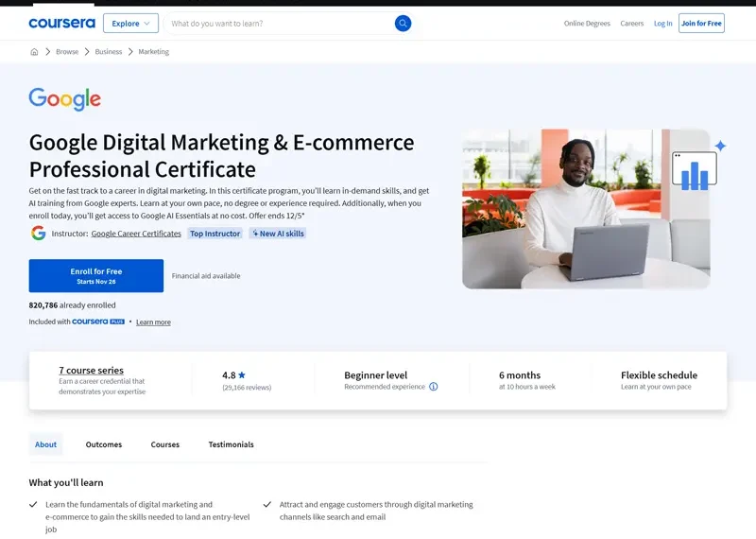756x539 pixels.
Task: Click the Recommended experience info icon
Action: point(434,387)
